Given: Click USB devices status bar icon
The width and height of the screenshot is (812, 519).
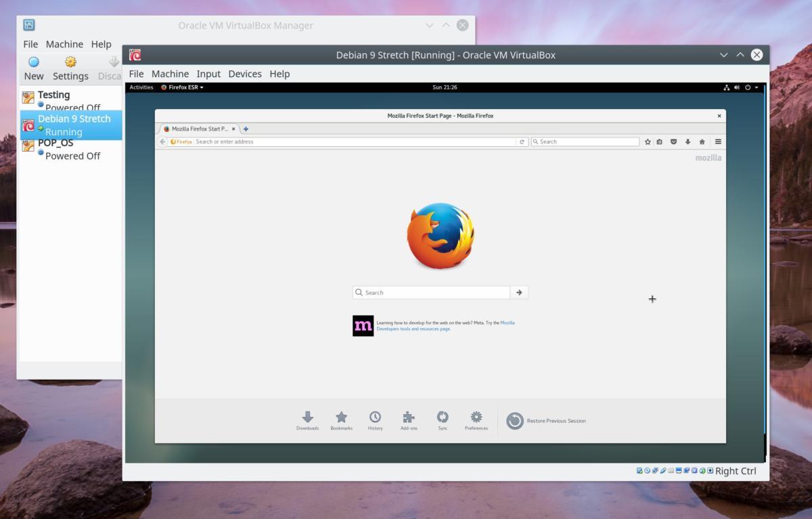Looking at the screenshot, I should (x=663, y=470).
